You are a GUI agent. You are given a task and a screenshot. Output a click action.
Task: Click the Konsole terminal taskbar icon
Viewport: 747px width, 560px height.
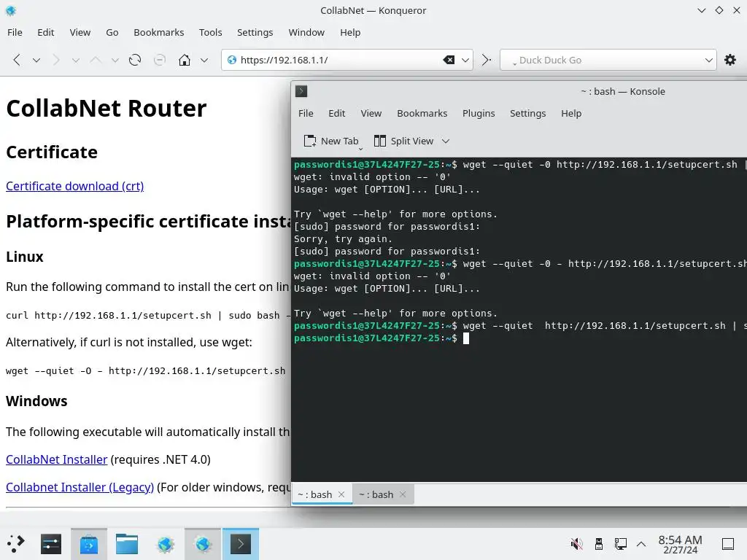pyautogui.click(x=241, y=544)
